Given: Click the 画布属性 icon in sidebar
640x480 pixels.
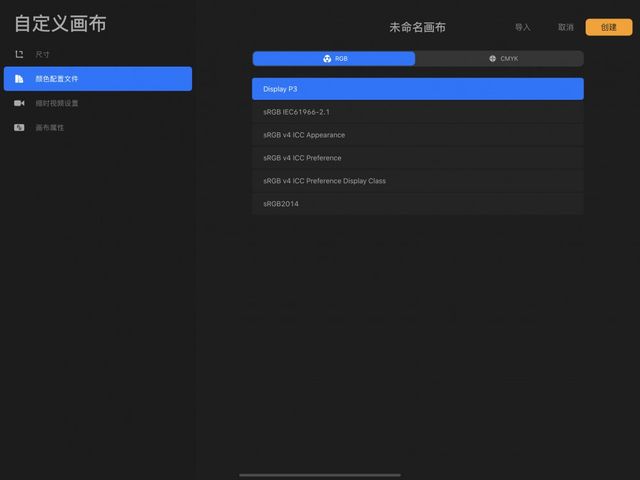Looking at the screenshot, I should point(19,128).
